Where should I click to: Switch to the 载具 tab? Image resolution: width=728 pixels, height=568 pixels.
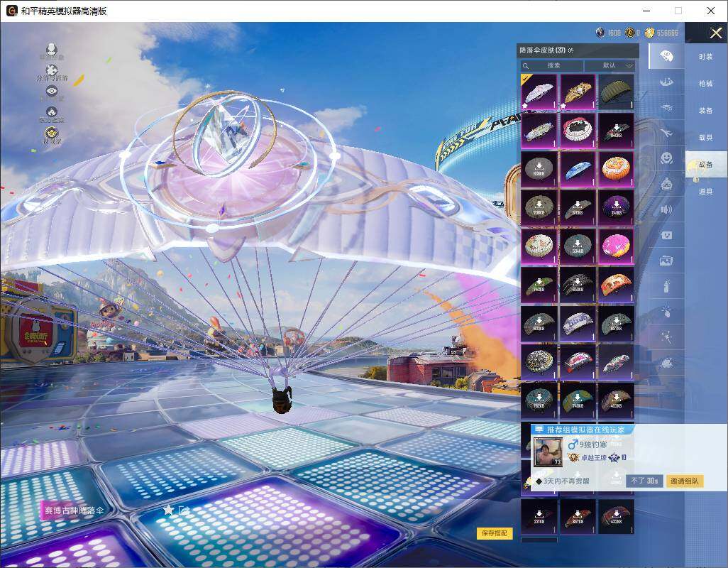pos(706,138)
